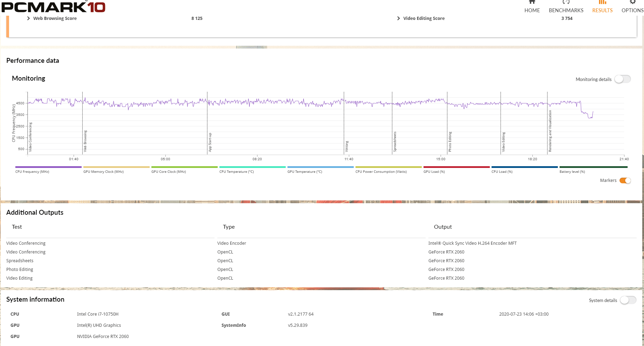Expand the Web Browsing Score chevron
644x346 pixels.
point(29,19)
